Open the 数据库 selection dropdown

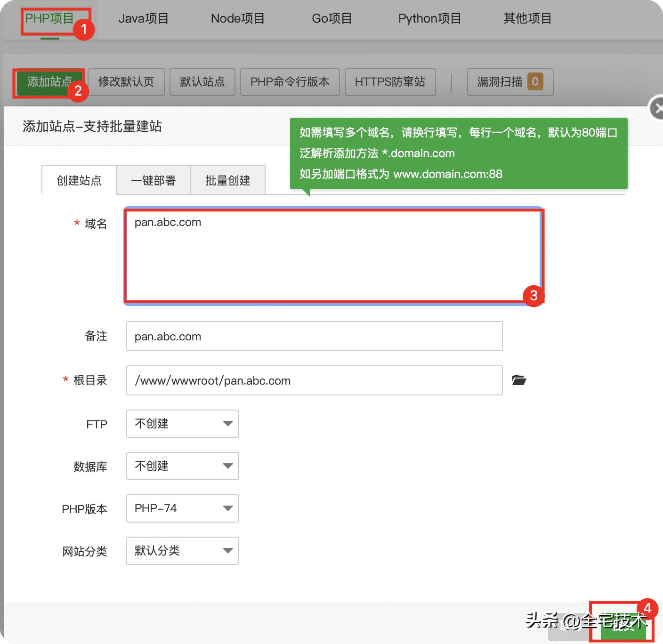click(182, 466)
